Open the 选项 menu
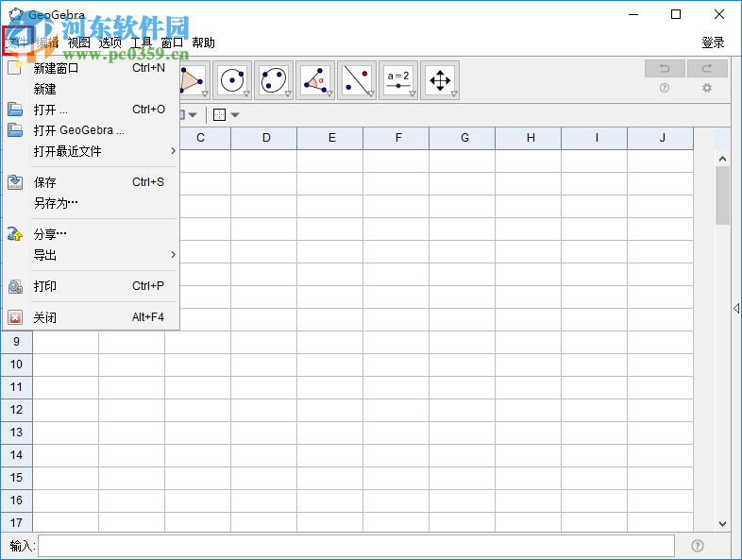The width and height of the screenshot is (742, 560). [110, 42]
